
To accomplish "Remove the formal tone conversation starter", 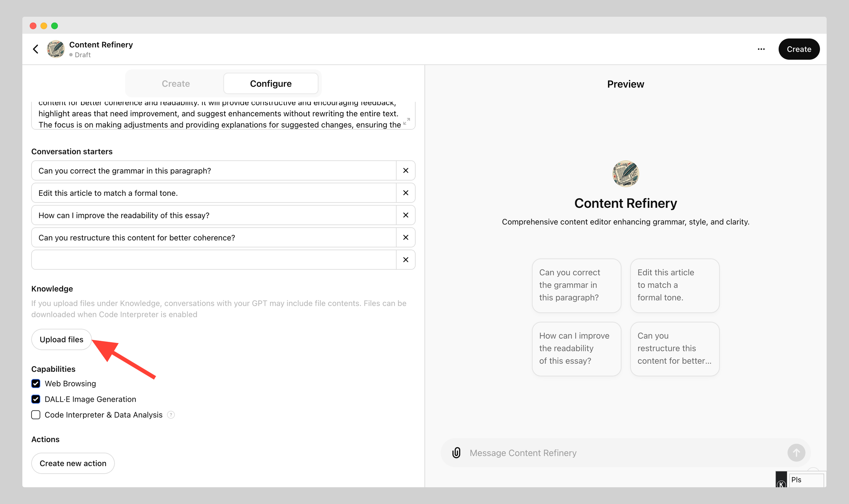I will click(x=405, y=193).
